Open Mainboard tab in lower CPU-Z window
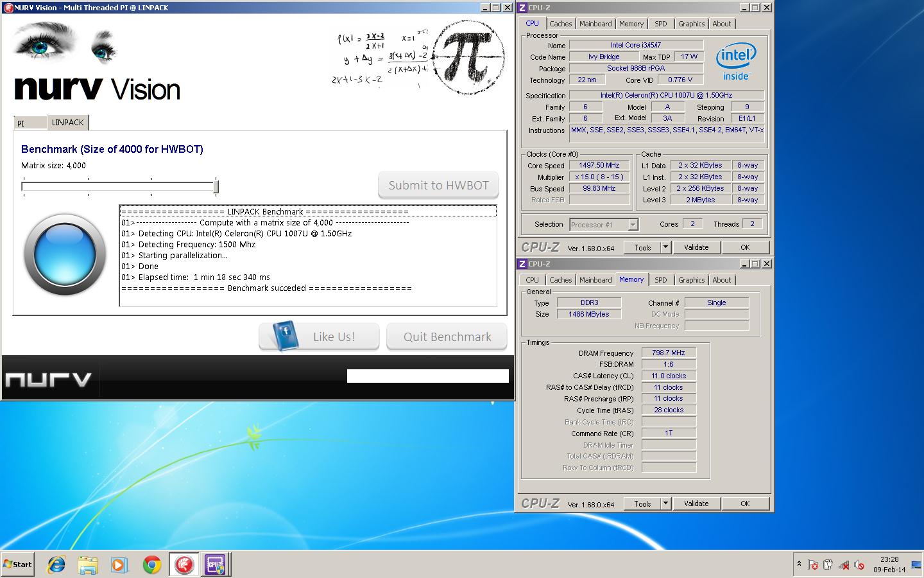 [595, 280]
